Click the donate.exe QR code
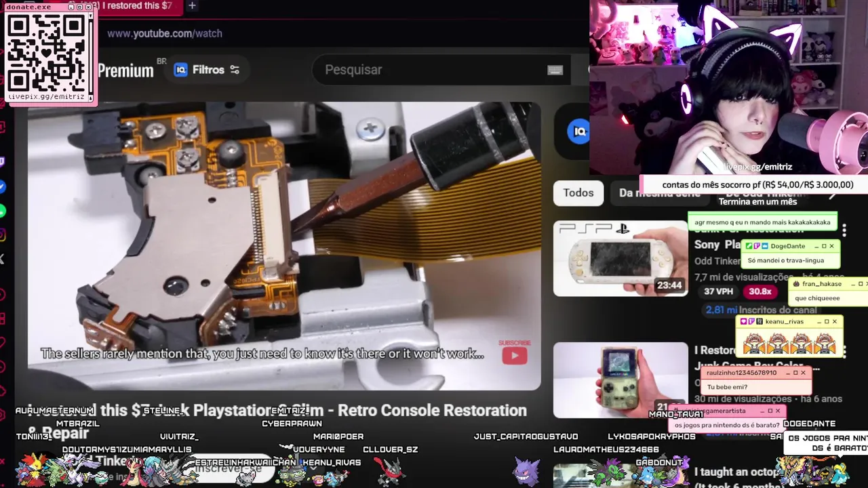 tap(47, 53)
